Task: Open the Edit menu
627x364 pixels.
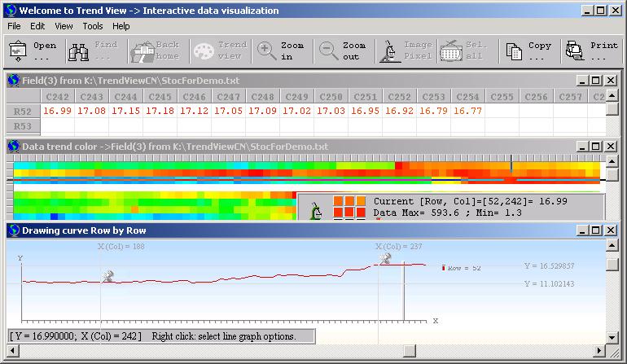Action: [x=37, y=26]
